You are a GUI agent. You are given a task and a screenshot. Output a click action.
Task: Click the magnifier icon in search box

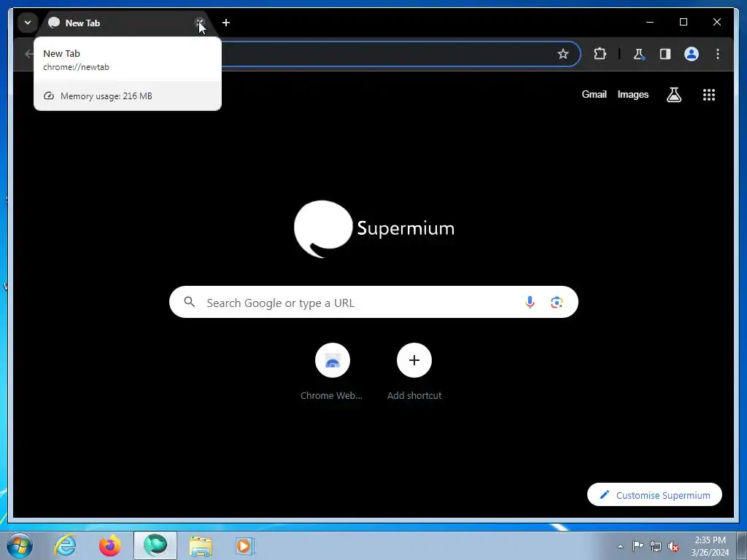tap(189, 302)
